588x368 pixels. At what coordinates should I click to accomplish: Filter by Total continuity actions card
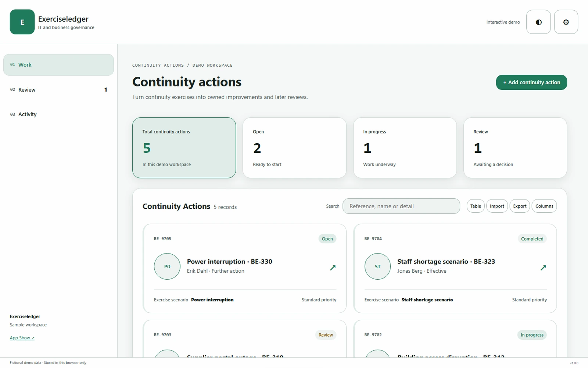[x=184, y=148]
